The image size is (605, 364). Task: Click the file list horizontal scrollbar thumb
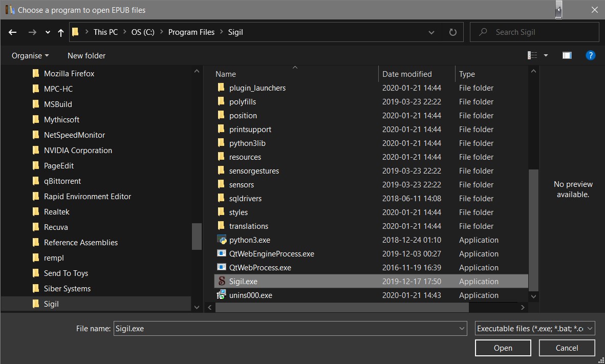click(x=342, y=308)
